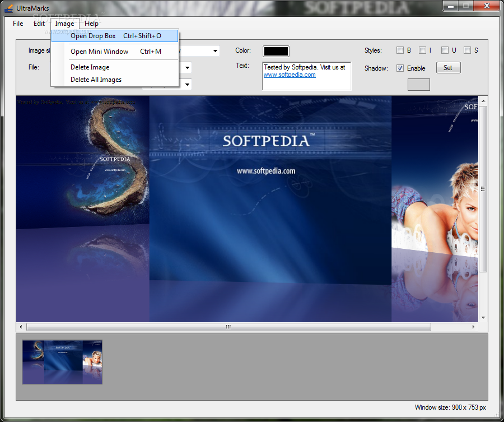Open the Help menu

pos(91,24)
